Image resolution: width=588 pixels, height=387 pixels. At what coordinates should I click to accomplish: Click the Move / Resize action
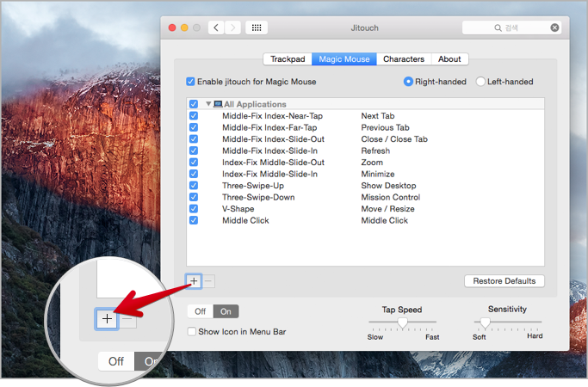pyautogui.click(x=387, y=209)
